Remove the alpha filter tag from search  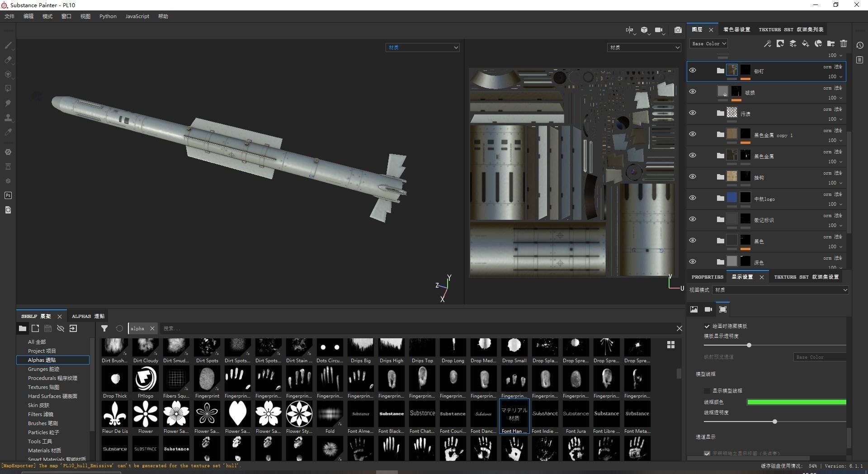pos(152,328)
